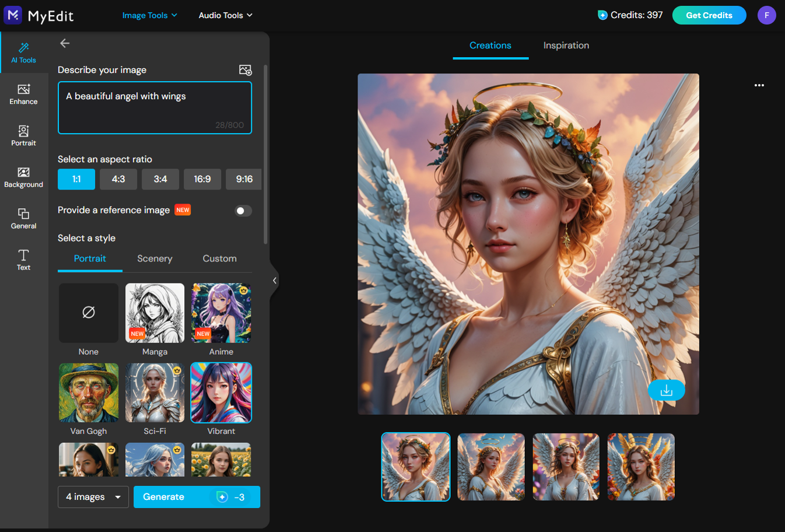Select the 16:9 aspect ratio

pos(202,179)
